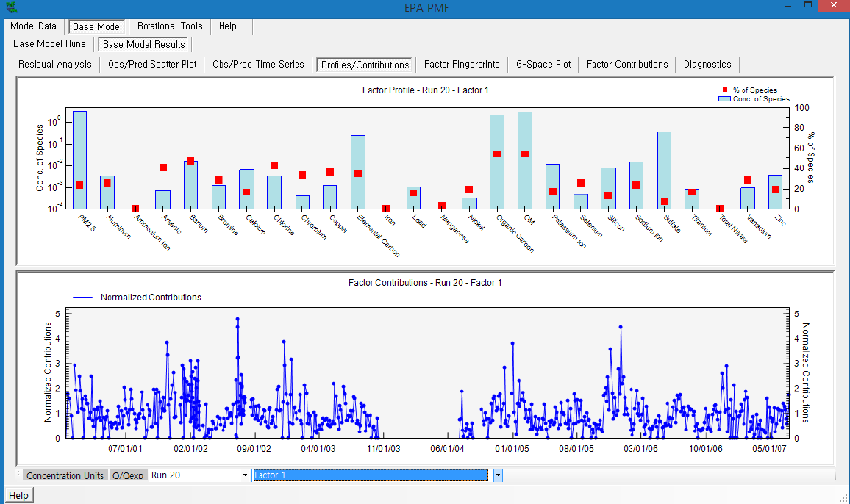Viewport: 850px width, 504px height.
Task: Maximize the EPA PMF window
Action: (807, 5)
